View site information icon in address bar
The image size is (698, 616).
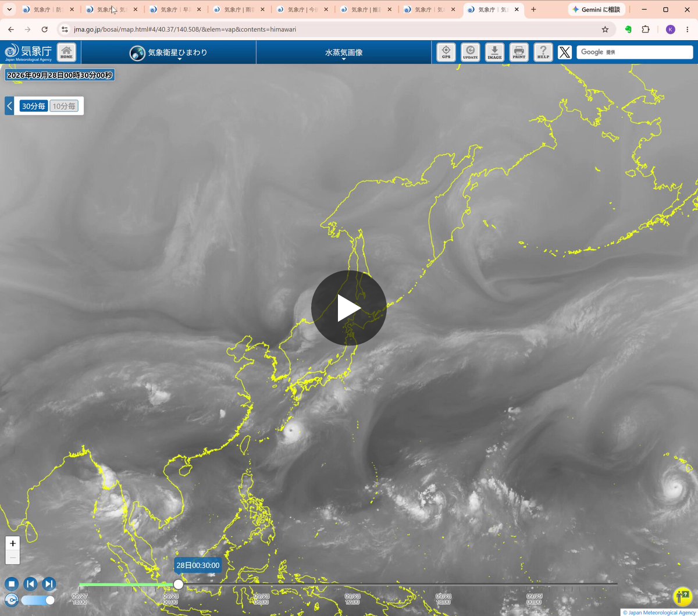(65, 29)
